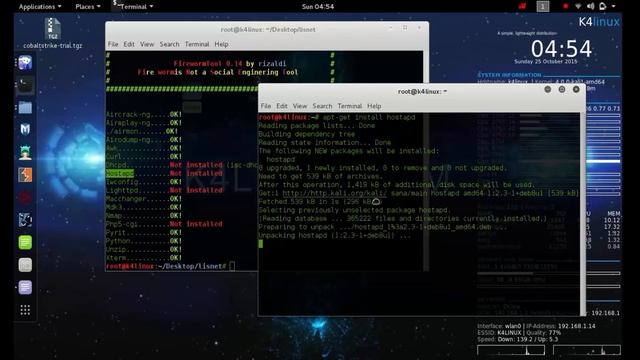Launch Armitage green-haired figure dock icon
The image size is (640, 360).
click(x=25, y=152)
